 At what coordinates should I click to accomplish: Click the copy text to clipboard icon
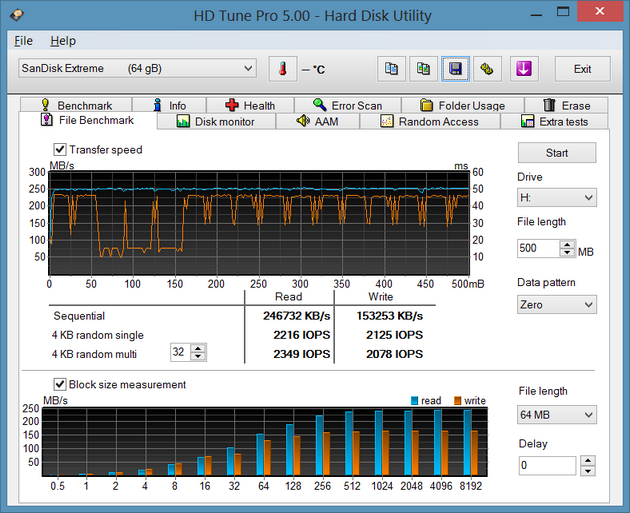click(x=391, y=69)
